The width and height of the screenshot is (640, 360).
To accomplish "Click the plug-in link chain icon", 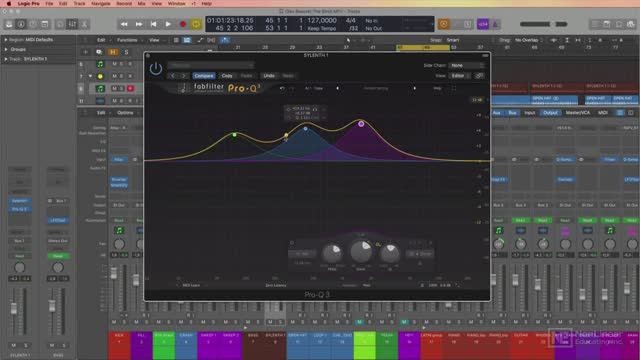I will click(x=479, y=76).
